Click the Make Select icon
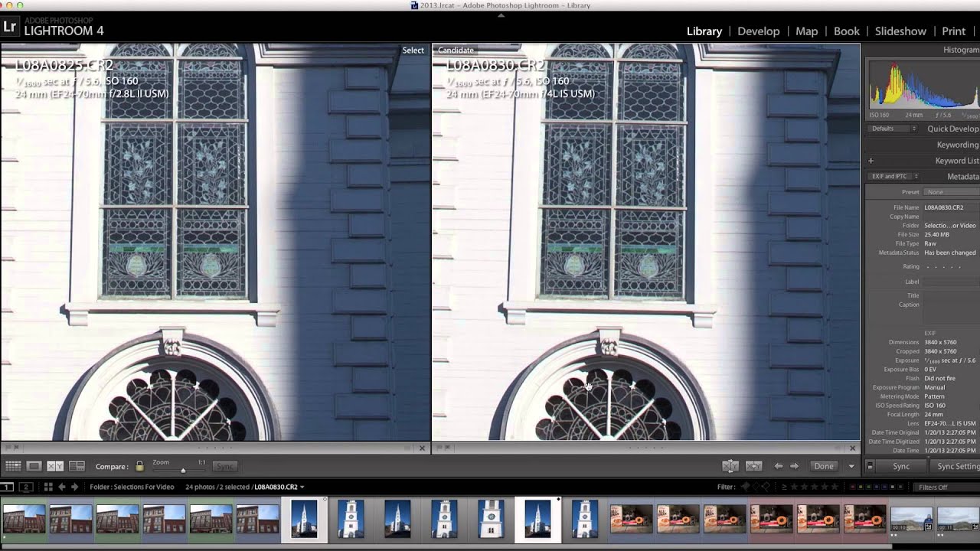Image resolution: width=980 pixels, height=551 pixels. coord(753,466)
